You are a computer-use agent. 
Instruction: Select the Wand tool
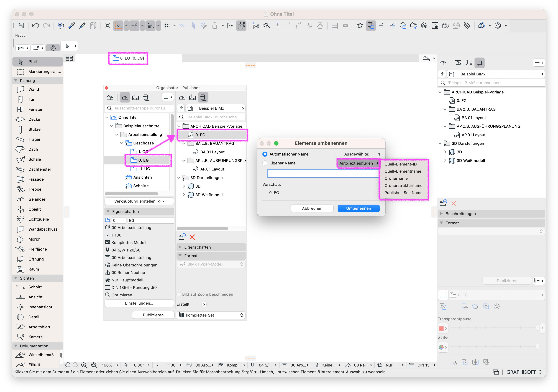tap(38, 89)
